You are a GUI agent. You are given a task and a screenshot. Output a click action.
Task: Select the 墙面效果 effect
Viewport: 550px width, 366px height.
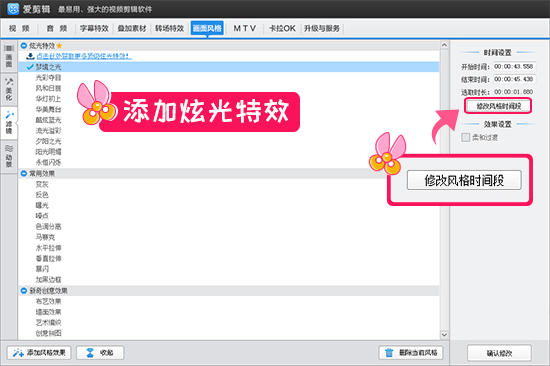pyautogui.click(x=48, y=312)
